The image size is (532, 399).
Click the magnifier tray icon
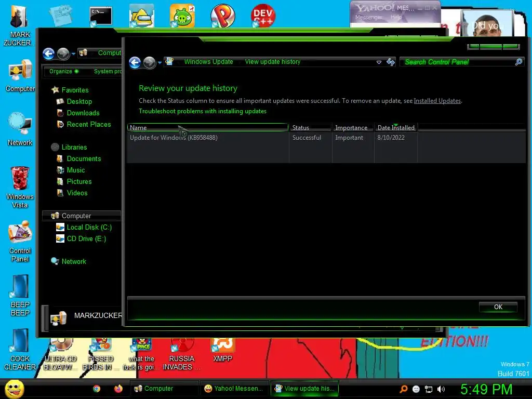[404, 389]
